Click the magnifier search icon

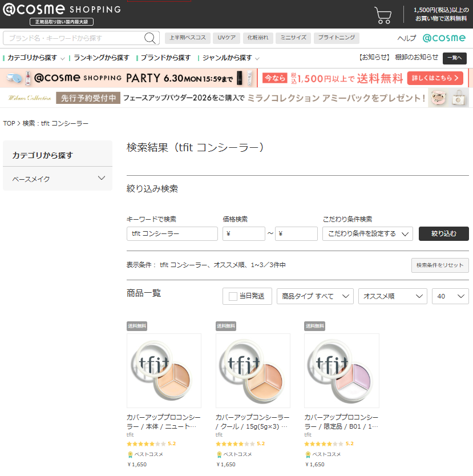(150, 38)
